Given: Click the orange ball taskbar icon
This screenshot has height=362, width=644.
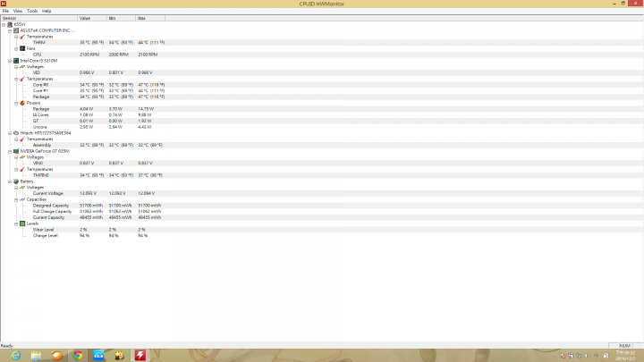Looking at the screenshot, I should point(57,356).
